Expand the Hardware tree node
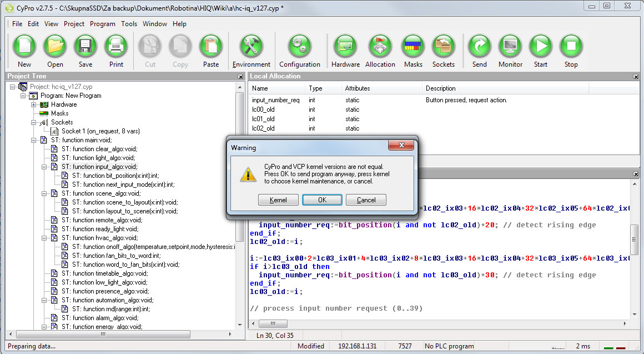 pos(34,104)
